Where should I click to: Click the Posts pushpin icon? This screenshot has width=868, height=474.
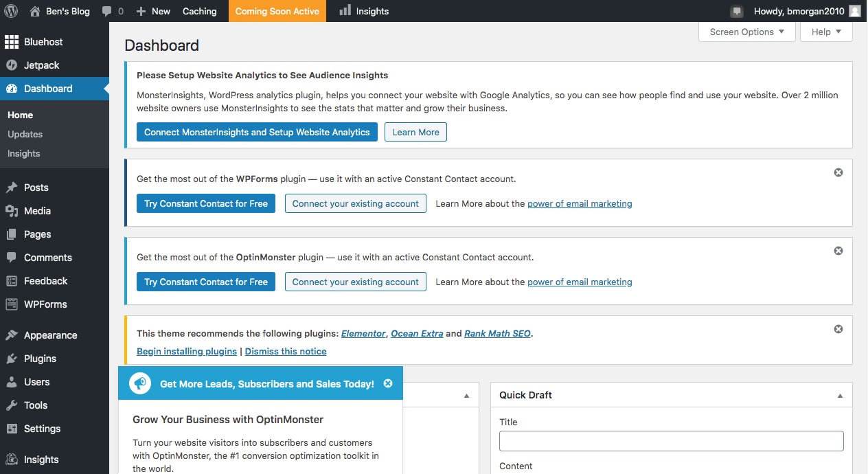tap(12, 188)
